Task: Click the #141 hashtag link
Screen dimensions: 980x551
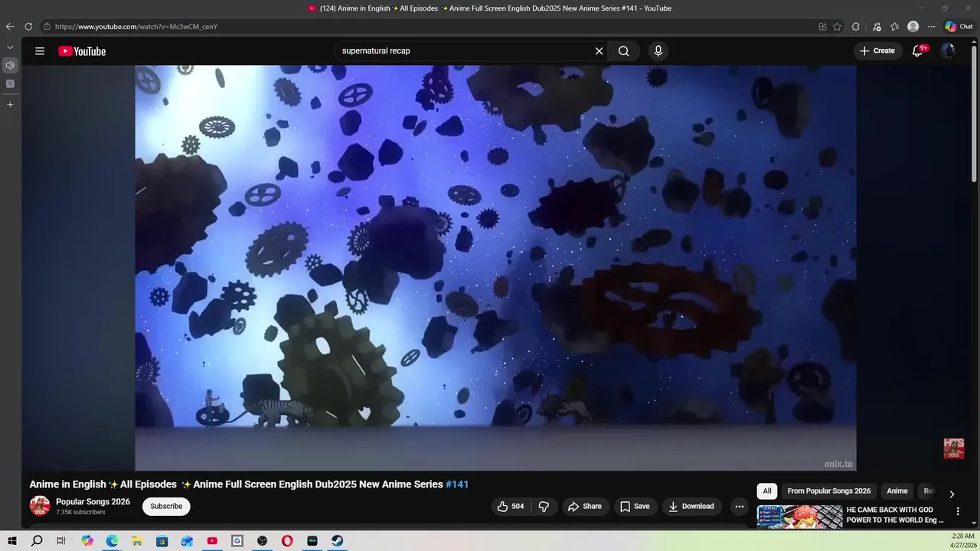Action: point(457,484)
